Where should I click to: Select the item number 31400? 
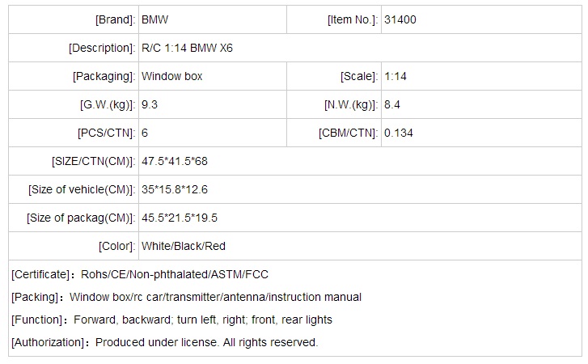[400, 19]
